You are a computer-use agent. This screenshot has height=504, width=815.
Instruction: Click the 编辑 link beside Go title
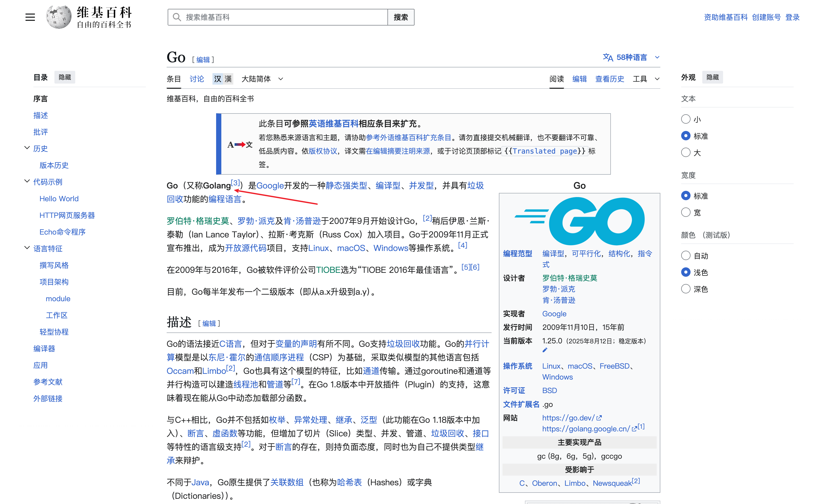point(203,60)
